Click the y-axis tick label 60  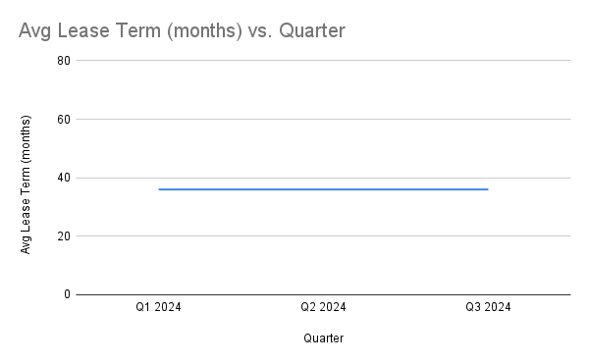coord(64,120)
